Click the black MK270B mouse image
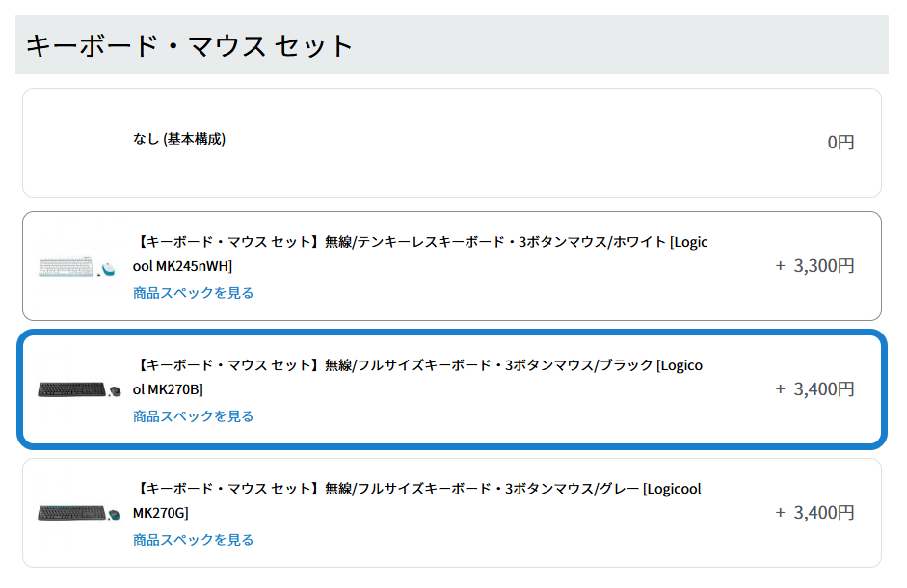 point(115,390)
